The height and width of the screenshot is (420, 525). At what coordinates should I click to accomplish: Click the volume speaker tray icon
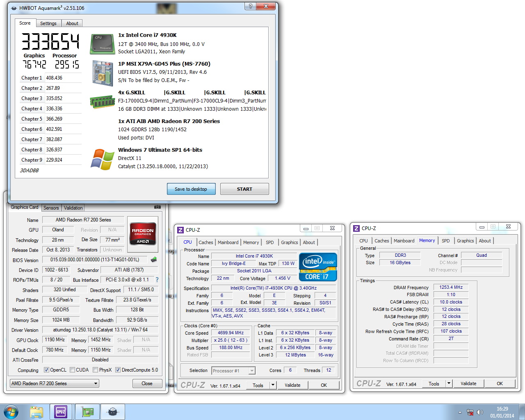pyautogui.click(x=480, y=412)
